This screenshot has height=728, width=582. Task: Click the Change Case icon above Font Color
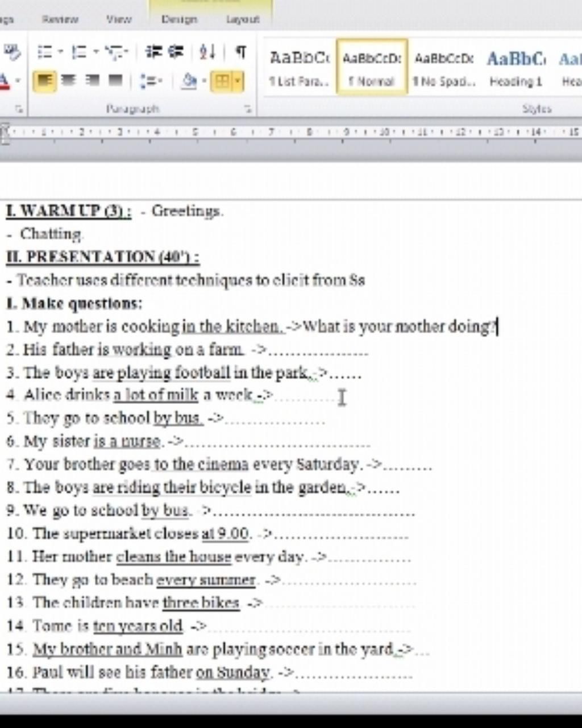click(11, 52)
